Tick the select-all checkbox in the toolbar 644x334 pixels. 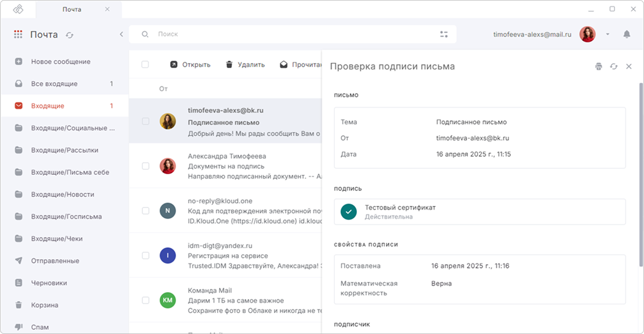tap(145, 64)
